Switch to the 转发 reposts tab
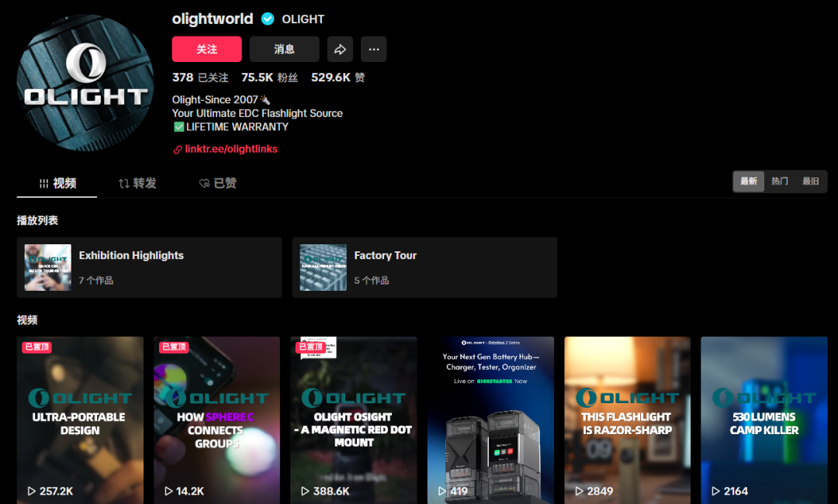The height and width of the screenshot is (504, 838). pos(137,183)
